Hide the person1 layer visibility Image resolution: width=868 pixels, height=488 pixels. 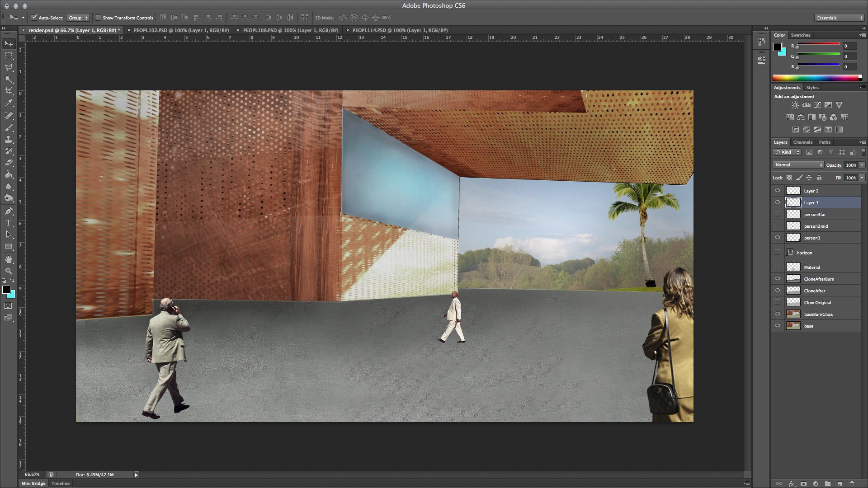click(778, 238)
